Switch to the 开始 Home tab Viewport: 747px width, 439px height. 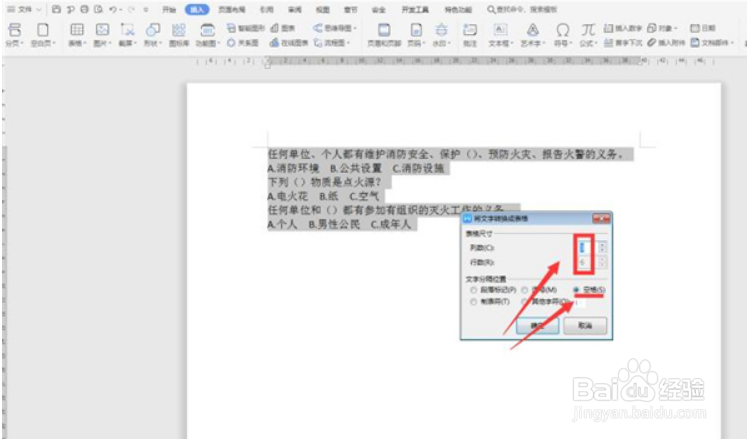[x=169, y=10]
